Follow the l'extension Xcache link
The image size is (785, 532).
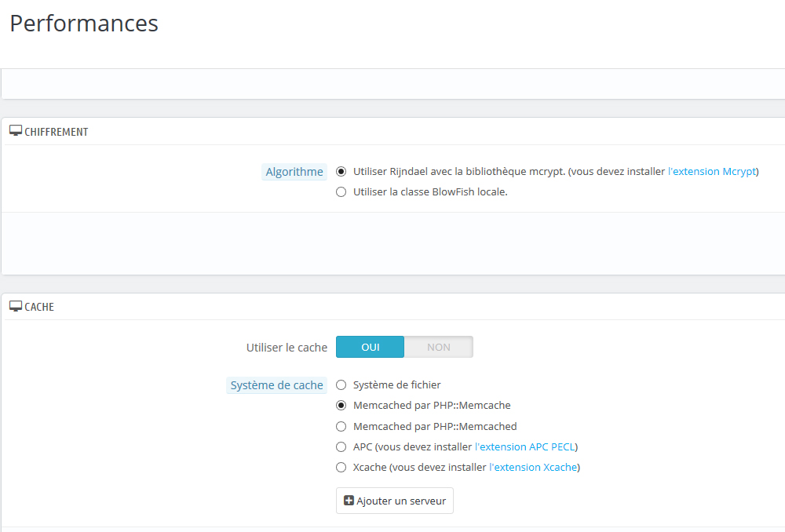click(533, 468)
